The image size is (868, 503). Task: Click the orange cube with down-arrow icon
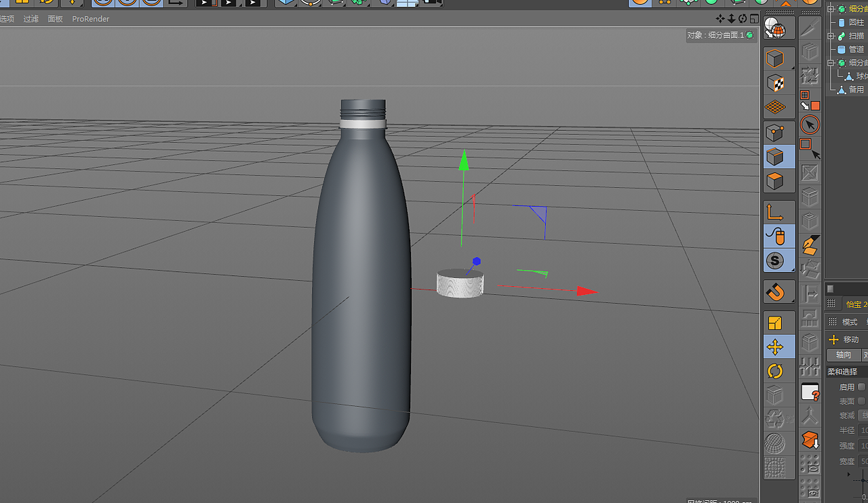810,440
